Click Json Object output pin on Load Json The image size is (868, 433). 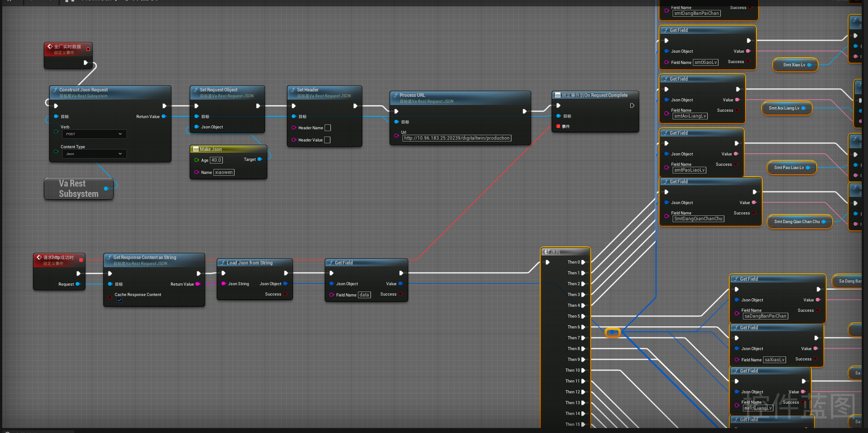(x=285, y=284)
